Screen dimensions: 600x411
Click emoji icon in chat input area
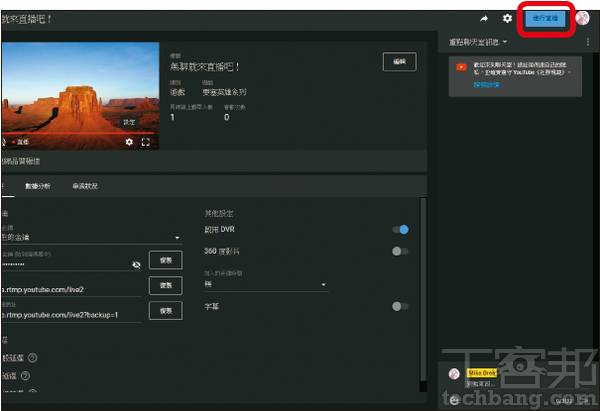pyautogui.click(x=455, y=400)
